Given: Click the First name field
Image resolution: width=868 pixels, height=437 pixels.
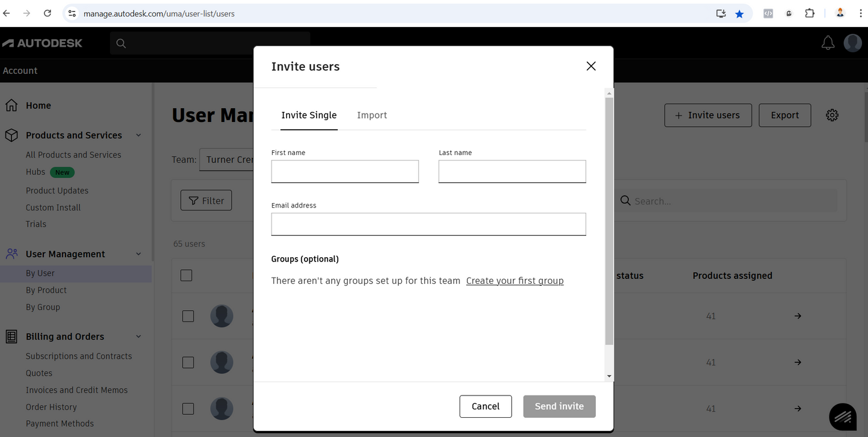Looking at the screenshot, I should coord(345,171).
